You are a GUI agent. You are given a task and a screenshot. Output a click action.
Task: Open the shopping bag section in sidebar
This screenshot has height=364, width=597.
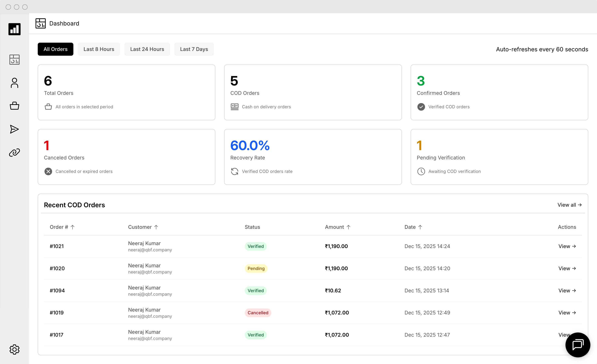(x=14, y=106)
